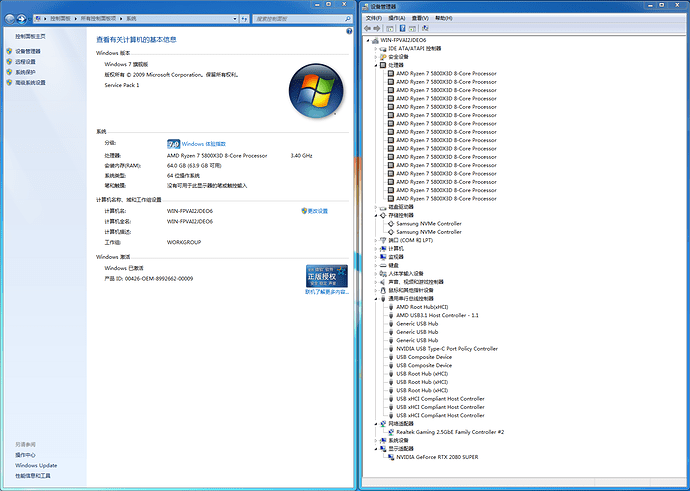
Task: Select AMD USB3.1 Host Controller - 1.1
Action: 437,315
